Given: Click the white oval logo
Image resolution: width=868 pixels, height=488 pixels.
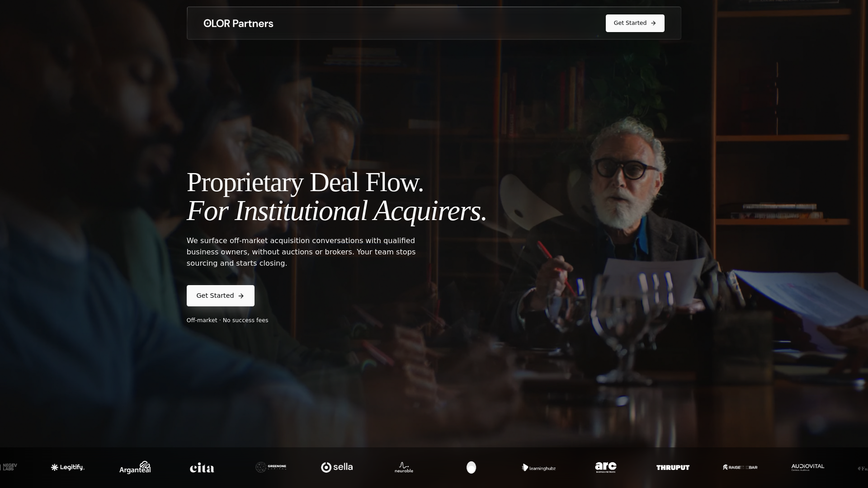Looking at the screenshot, I should 471,467.
